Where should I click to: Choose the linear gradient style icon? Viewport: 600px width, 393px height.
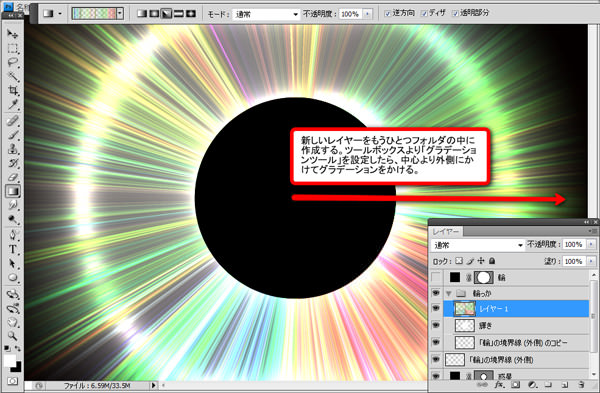(142, 14)
